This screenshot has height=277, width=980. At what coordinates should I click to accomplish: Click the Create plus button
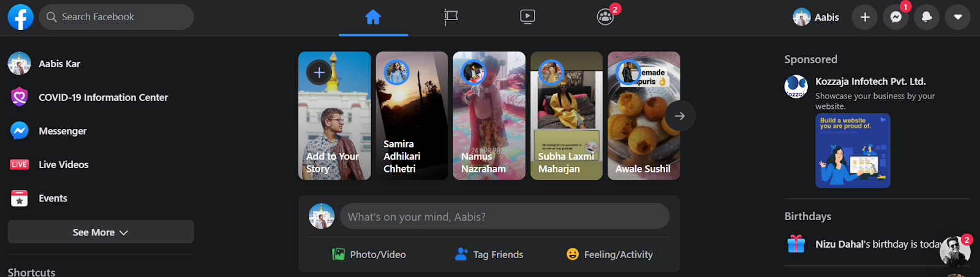(x=865, y=17)
